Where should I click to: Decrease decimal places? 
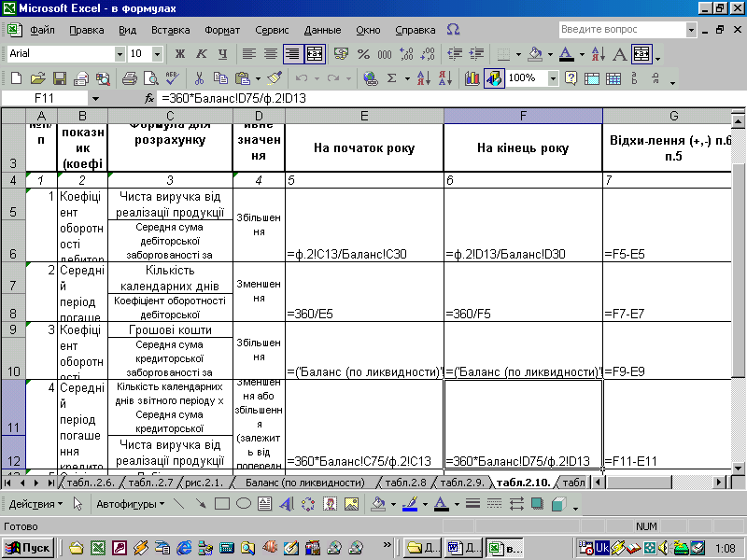(428, 54)
